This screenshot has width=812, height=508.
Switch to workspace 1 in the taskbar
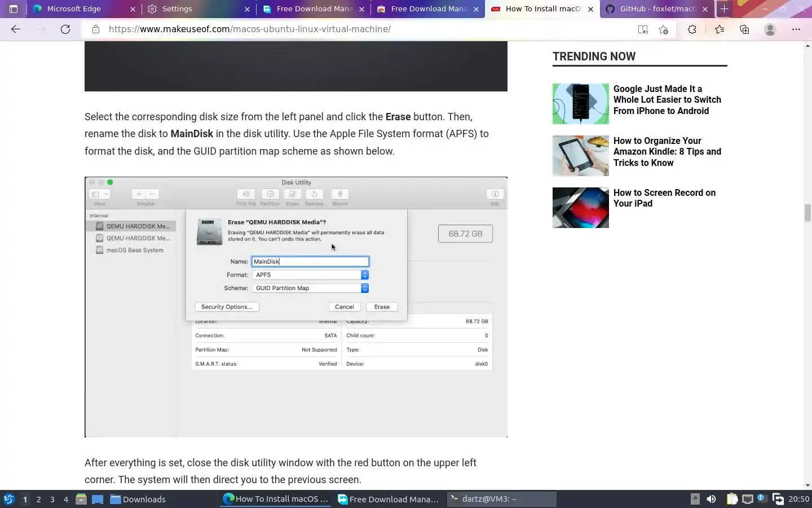click(25, 499)
